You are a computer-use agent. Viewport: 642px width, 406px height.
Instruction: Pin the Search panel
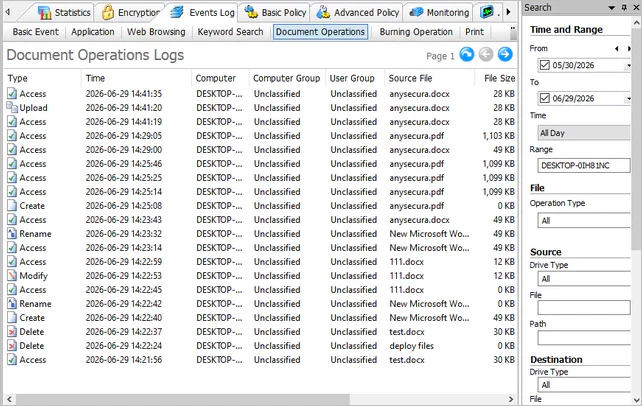(624, 8)
